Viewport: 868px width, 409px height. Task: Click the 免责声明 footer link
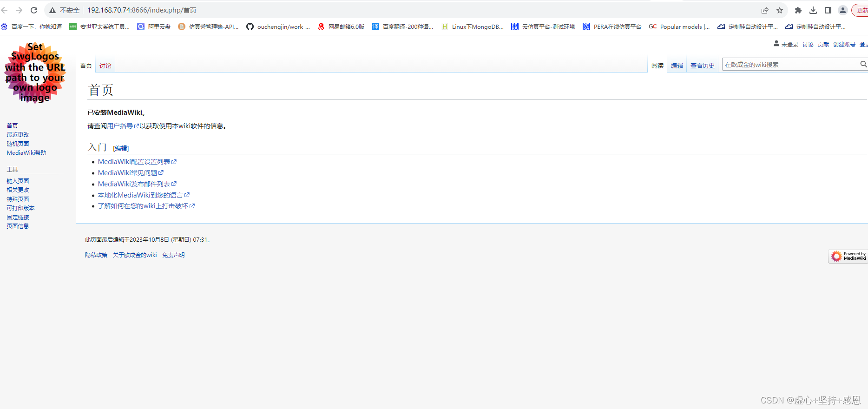pyautogui.click(x=173, y=255)
